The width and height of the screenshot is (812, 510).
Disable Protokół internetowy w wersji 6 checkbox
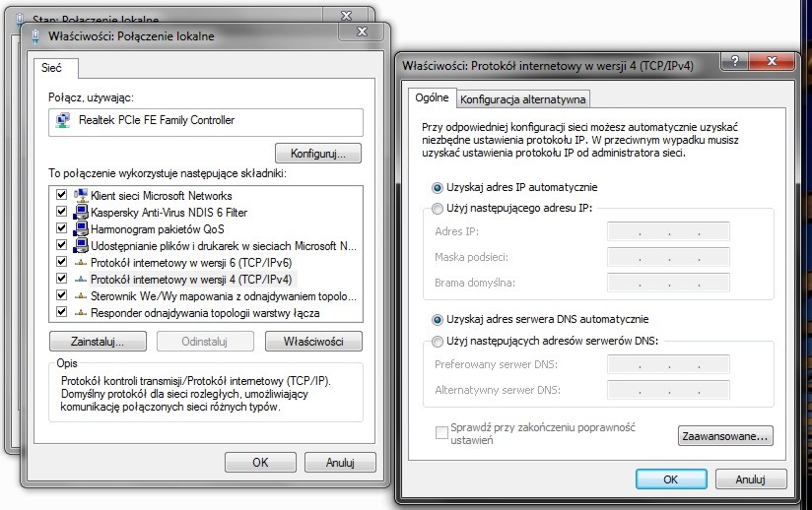pyautogui.click(x=62, y=261)
